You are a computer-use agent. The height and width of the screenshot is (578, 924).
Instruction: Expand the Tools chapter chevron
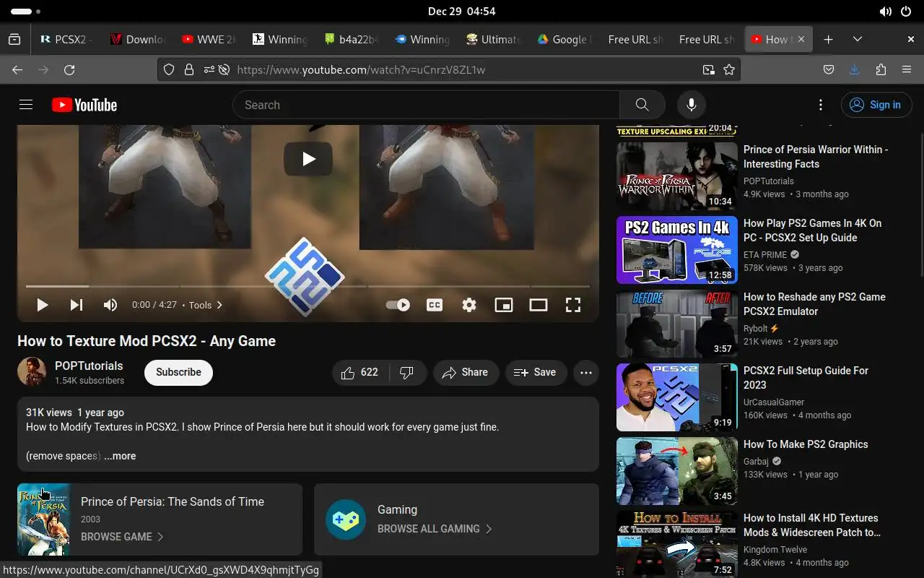pos(219,305)
